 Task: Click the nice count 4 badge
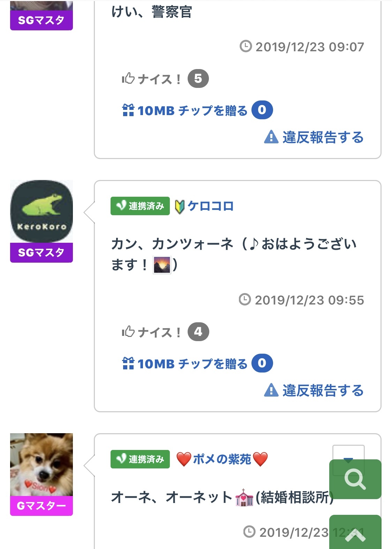click(198, 332)
